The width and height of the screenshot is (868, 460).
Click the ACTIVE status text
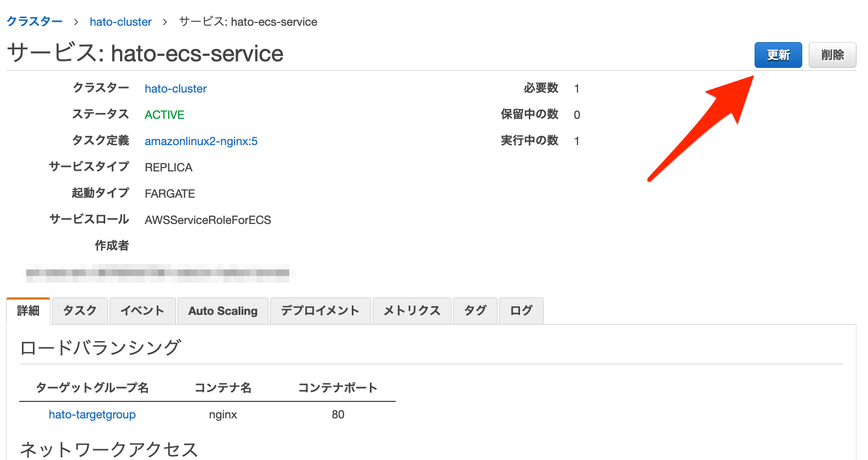[x=164, y=115]
